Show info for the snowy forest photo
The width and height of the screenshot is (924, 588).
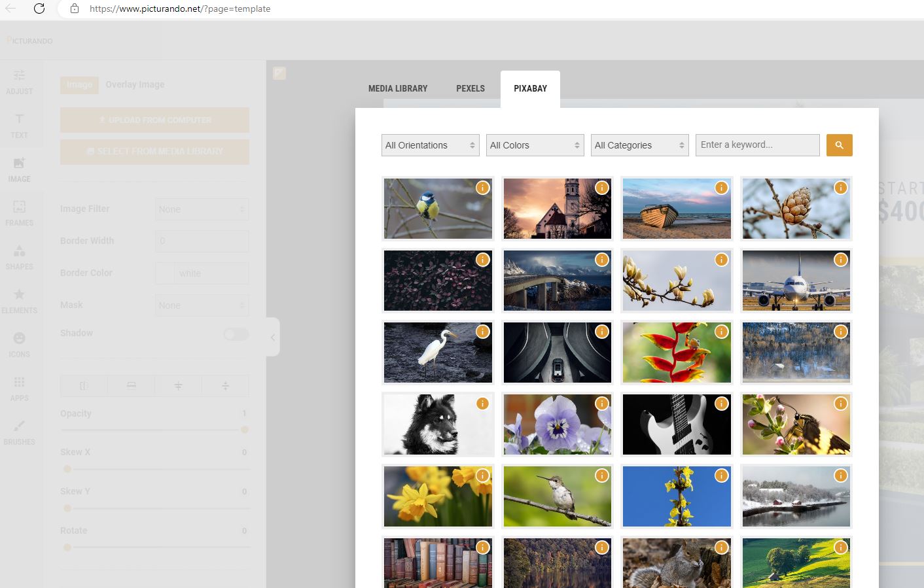click(x=841, y=332)
